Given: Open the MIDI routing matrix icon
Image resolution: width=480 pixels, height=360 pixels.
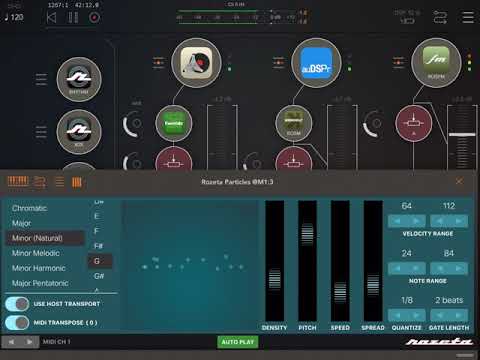Looking at the screenshot, I should point(440,17).
